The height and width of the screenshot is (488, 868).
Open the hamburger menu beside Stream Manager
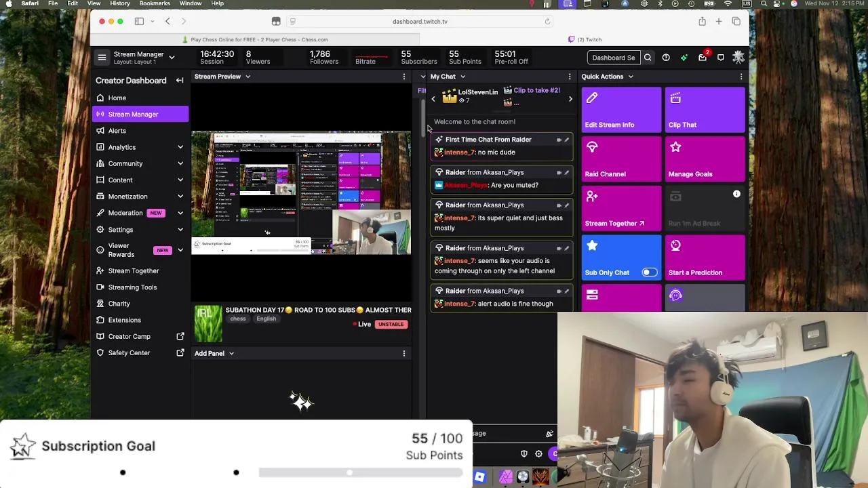pyautogui.click(x=102, y=58)
